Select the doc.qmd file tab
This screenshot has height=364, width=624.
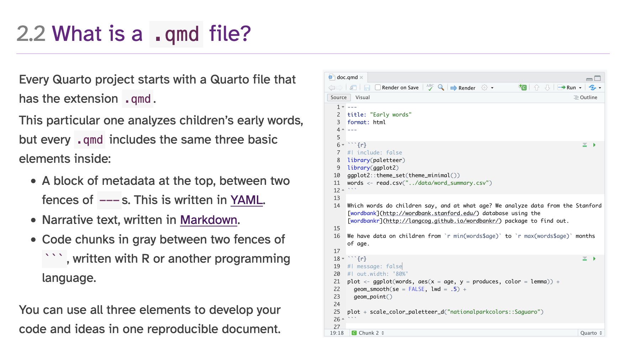(x=347, y=77)
